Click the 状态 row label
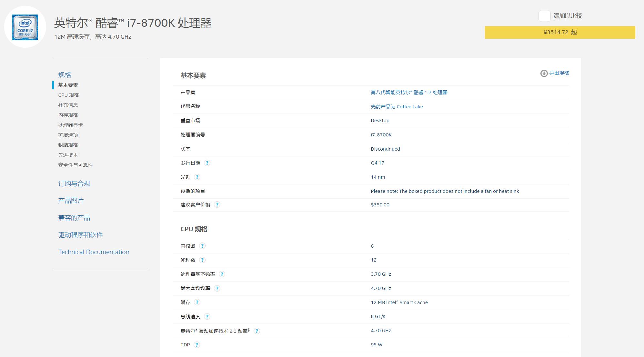Viewport: 644px width, 357px height. [x=186, y=149]
